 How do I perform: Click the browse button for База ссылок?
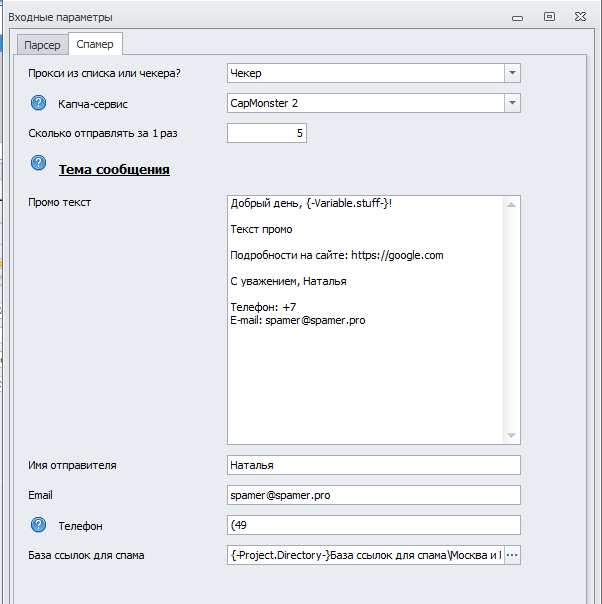[x=513, y=556]
